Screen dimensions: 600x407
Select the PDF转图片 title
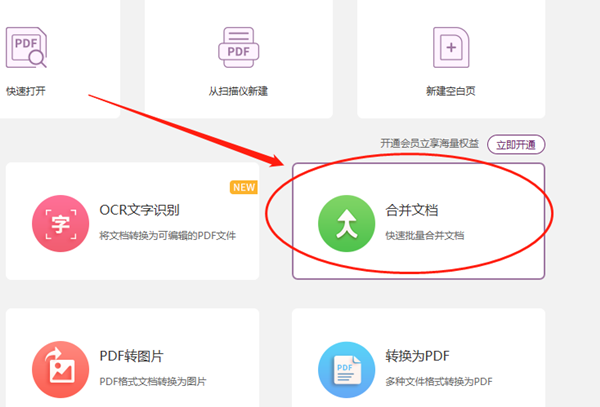coord(131,358)
